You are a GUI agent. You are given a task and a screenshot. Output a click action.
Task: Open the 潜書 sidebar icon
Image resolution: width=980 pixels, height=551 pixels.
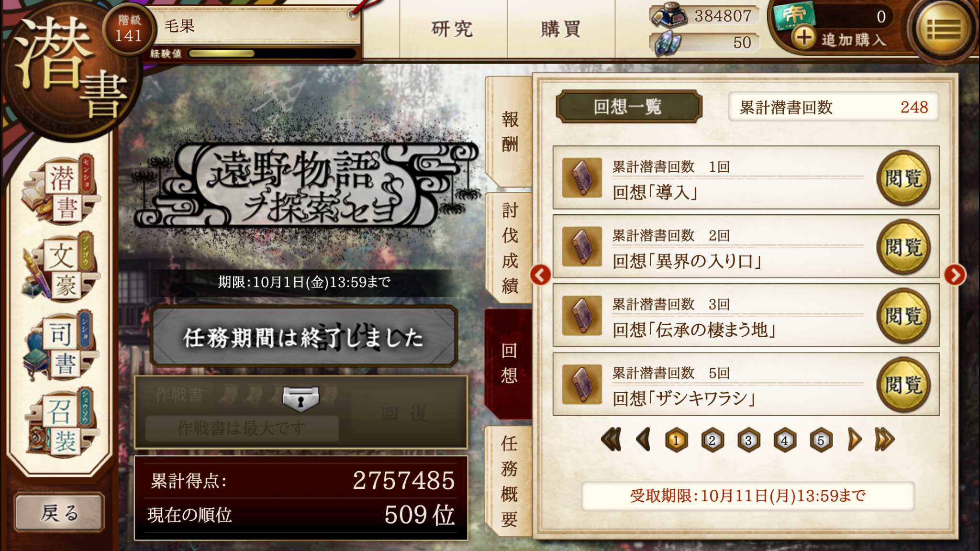[x=61, y=191]
